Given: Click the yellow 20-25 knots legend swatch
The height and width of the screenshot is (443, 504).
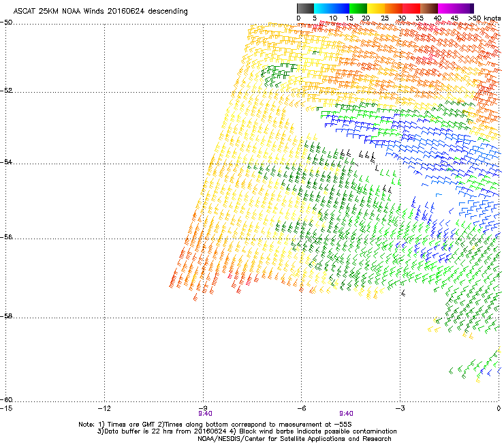Looking at the screenshot, I should [376, 8].
